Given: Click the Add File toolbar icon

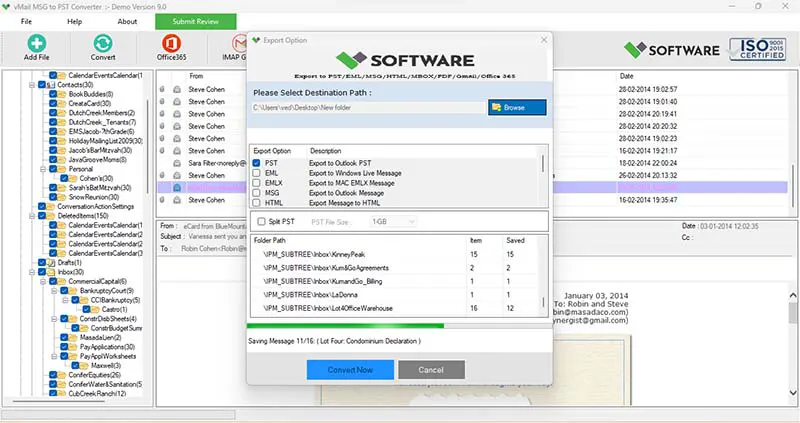Looking at the screenshot, I should point(36,44).
